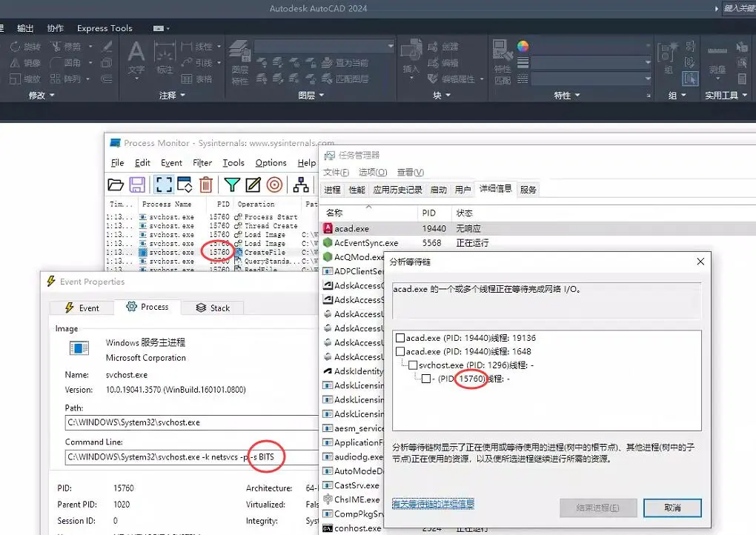The image size is (756, 535).
Task: Insert a Table (表格) in AutoCAD
Action: coord(196,79)
